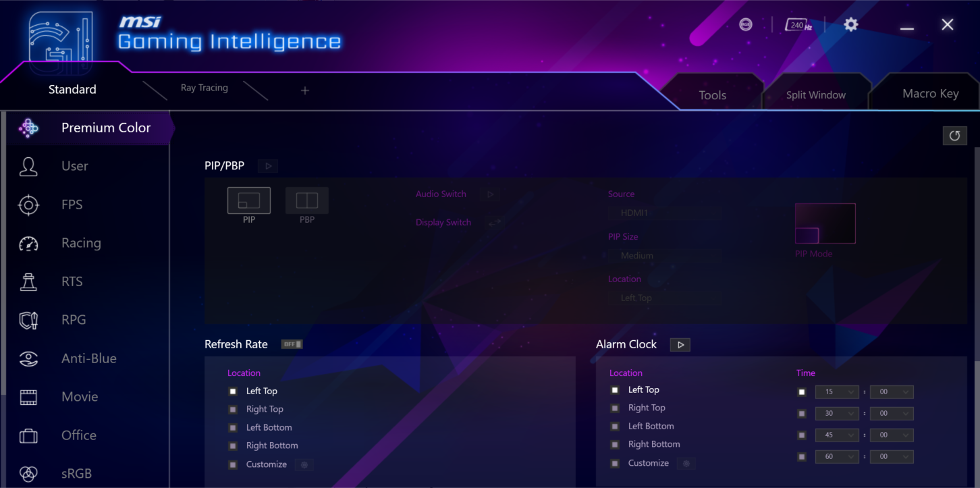Select the Anti-Blue eye mode icon
This screenshot has height=488, width=980.
(28, 358)
